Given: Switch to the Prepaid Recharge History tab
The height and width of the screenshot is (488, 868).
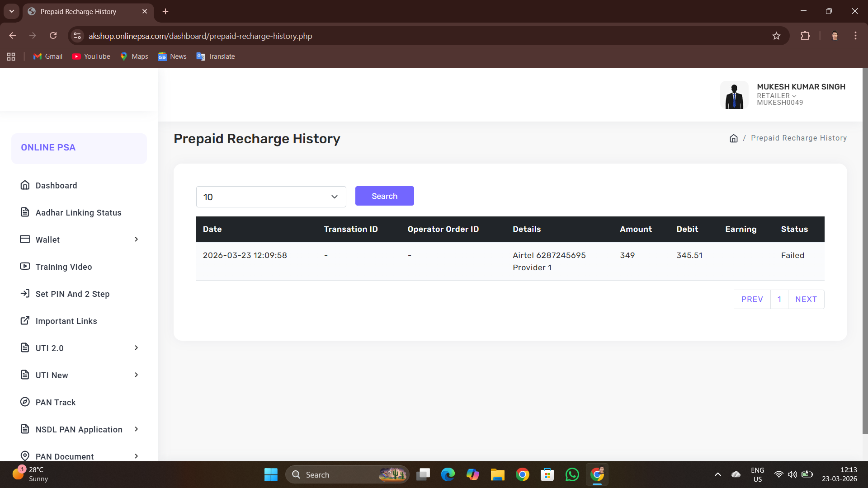Looking at the screenshot, I should click(79, 11).
